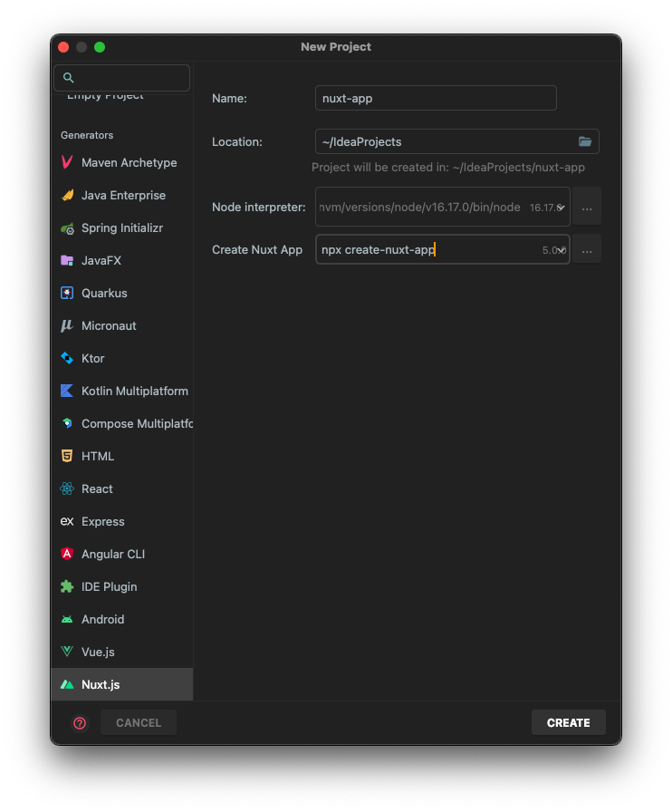Click the Express ex icon
The width and height of the screenshot is (672, 812).
click(x=67, y=521)
